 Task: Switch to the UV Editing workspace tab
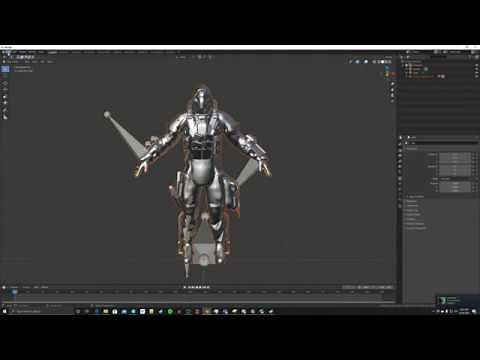click(x=89, y=52)
